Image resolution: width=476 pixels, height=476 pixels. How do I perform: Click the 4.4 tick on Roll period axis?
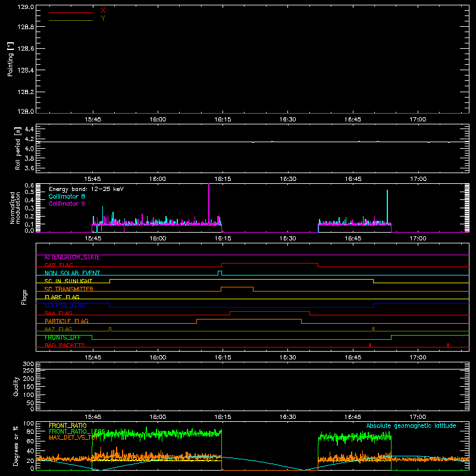pos(29,129)
